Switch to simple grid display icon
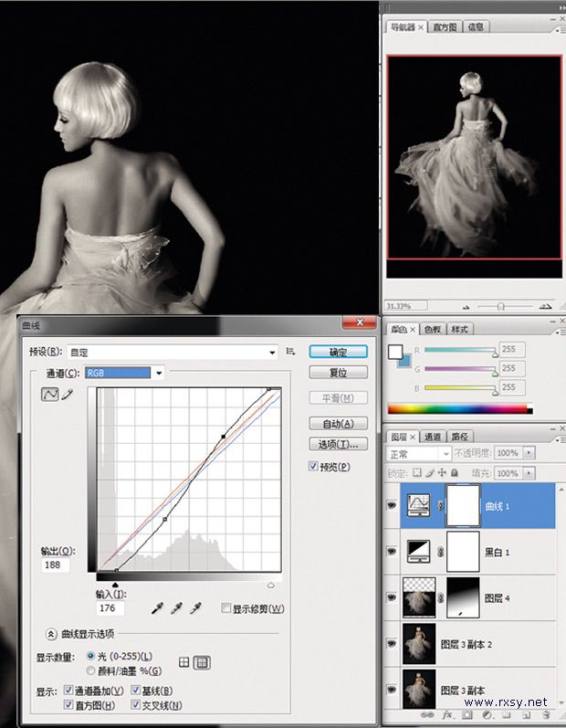The image size is (566, 728). coord(183,662)
